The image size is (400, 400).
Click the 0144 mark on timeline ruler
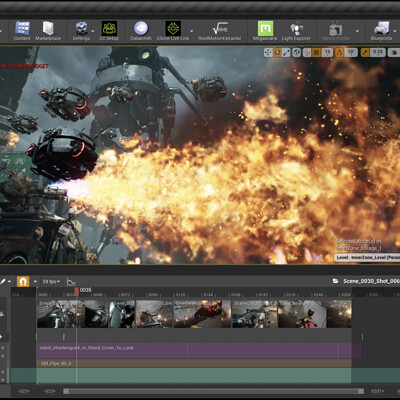(x=208, y=295)
